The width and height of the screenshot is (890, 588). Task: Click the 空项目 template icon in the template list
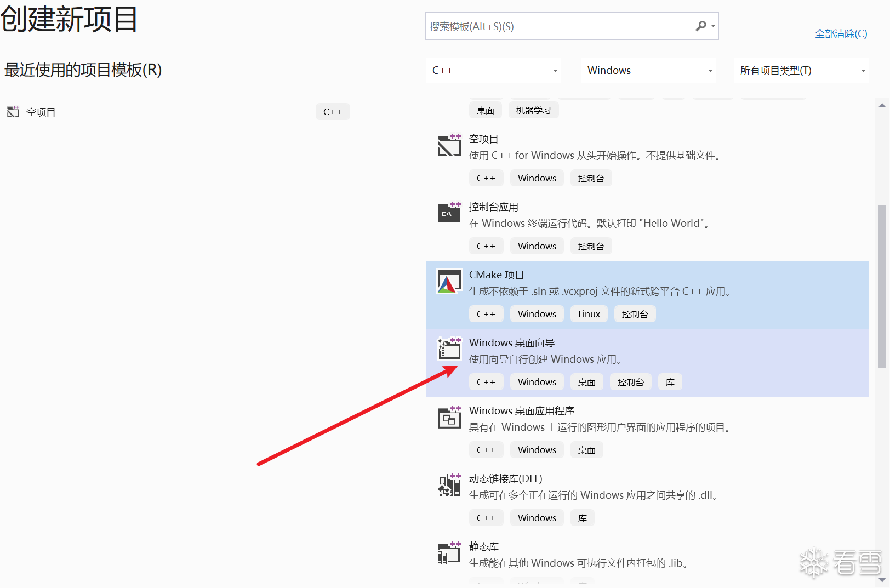click(x=449, y=145)
